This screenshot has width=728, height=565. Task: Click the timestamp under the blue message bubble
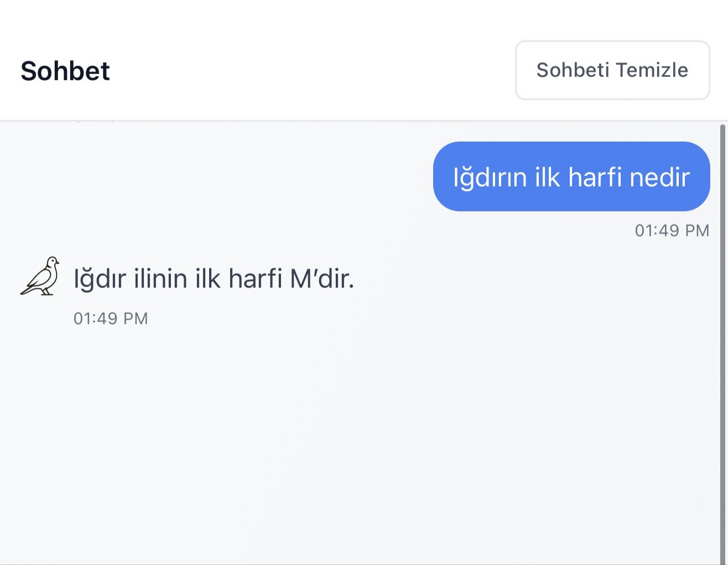click(x=672, y=230)
